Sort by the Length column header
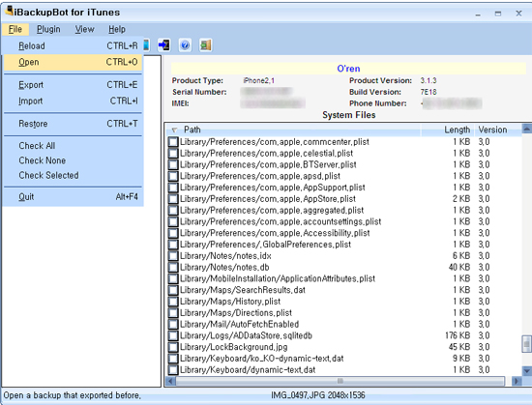 coord(447,130)
